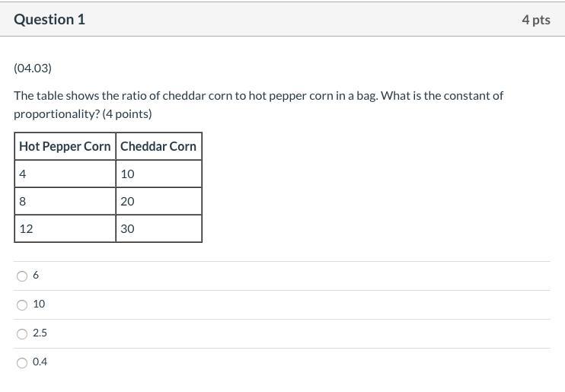
Task: Click the table cell containing 12
Action: 65,229
